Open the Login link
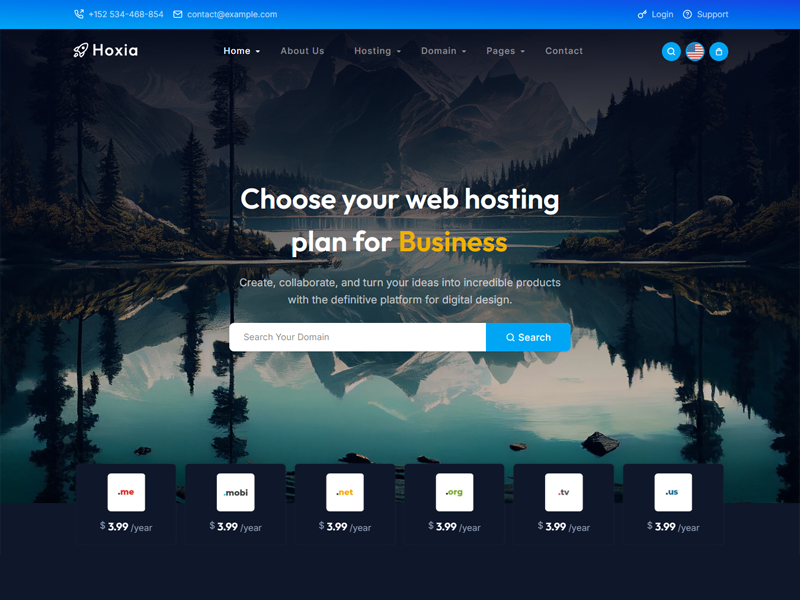 click(656, 15)
